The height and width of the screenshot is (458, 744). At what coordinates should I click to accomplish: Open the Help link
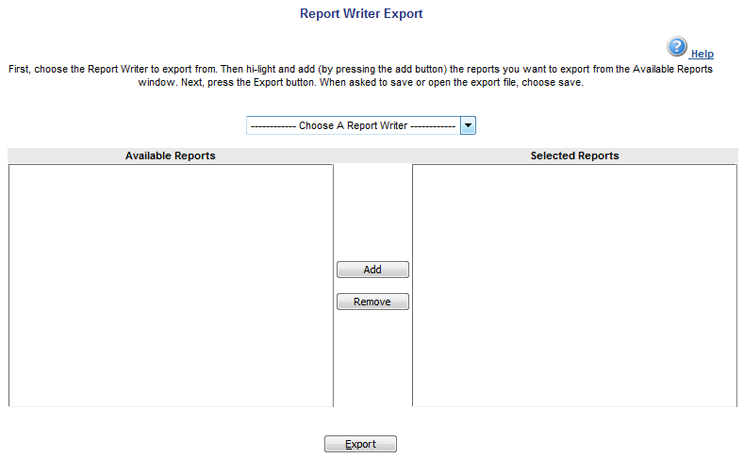point(702,54)
